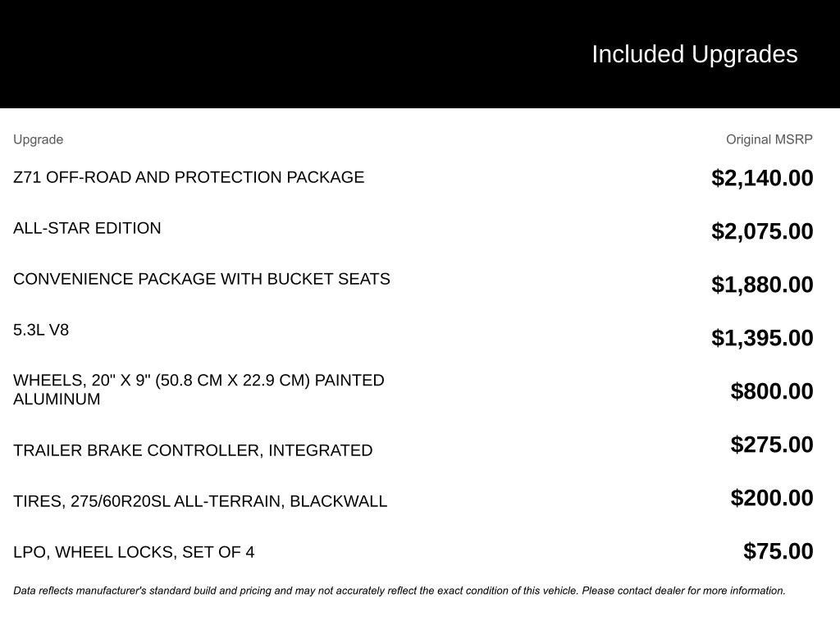Select Convenience Package with Bucket Seats
Viewport: 840px width, 630px height.
202,279
